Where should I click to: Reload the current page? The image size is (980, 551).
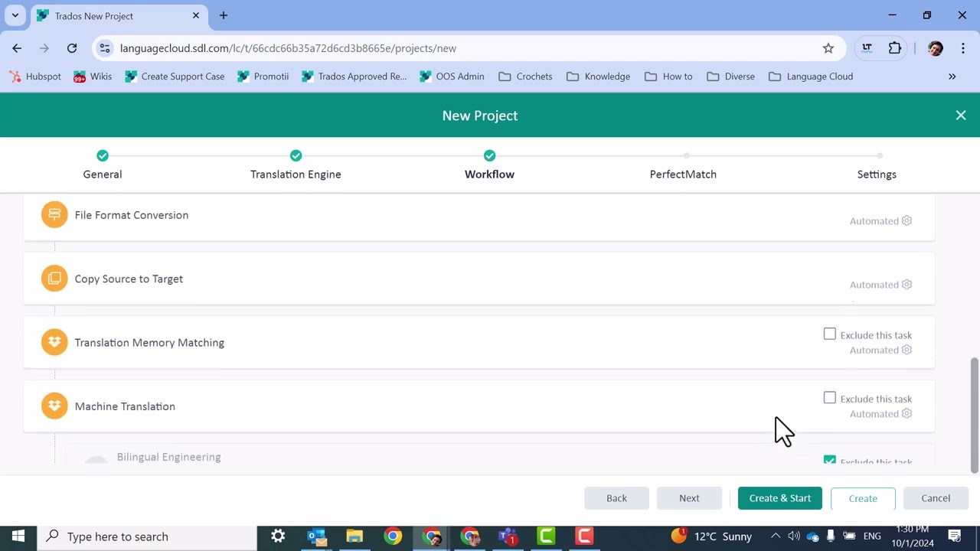[x=72, y=48]
